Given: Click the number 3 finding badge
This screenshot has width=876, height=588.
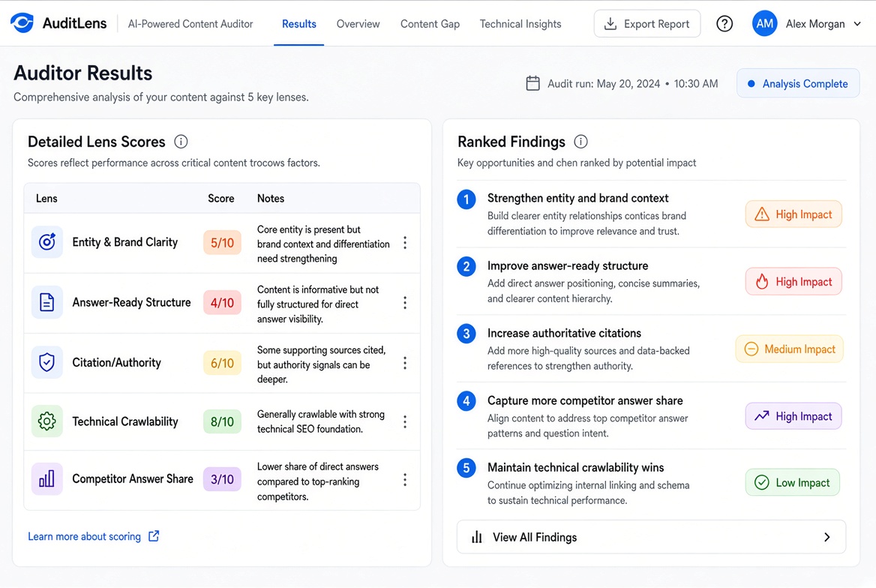Looking at the screenshot, I should point(466,334).
